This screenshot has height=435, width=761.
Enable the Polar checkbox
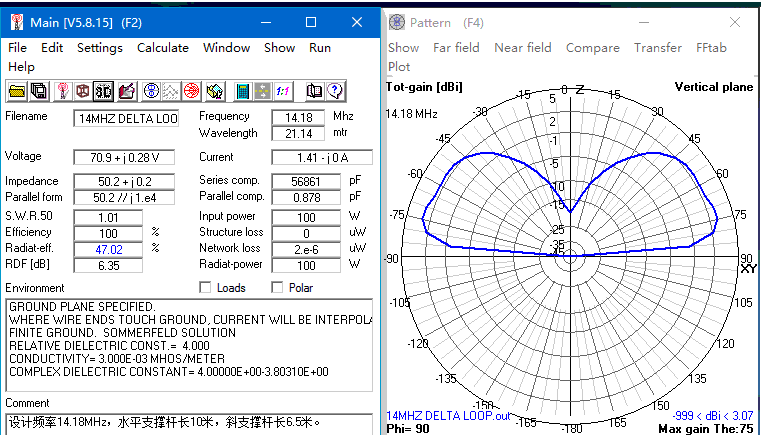point(277,287)
